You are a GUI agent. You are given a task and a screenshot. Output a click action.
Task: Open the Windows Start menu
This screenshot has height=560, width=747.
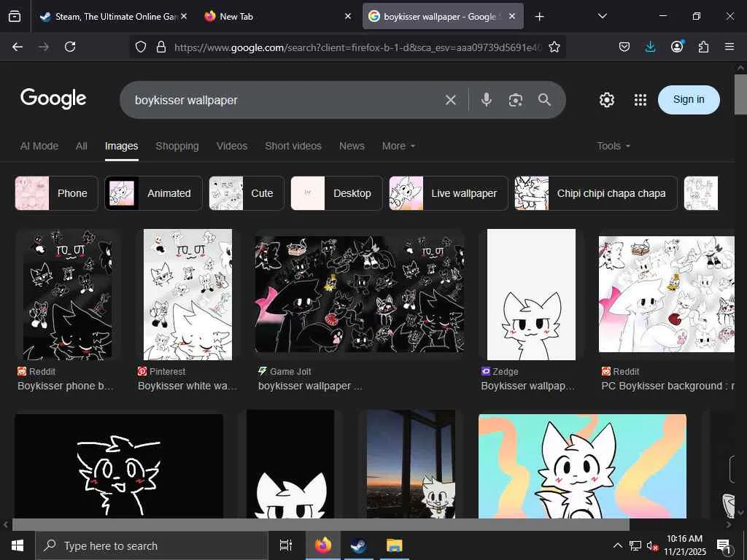(x=18, y=545)
